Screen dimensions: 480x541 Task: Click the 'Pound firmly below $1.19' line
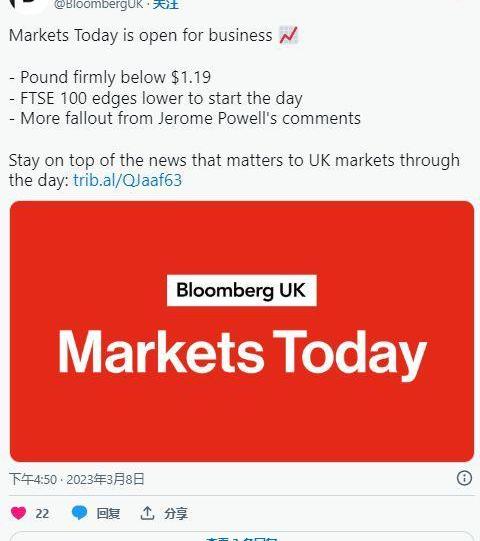pyautogui.click(x=110, y=77)
